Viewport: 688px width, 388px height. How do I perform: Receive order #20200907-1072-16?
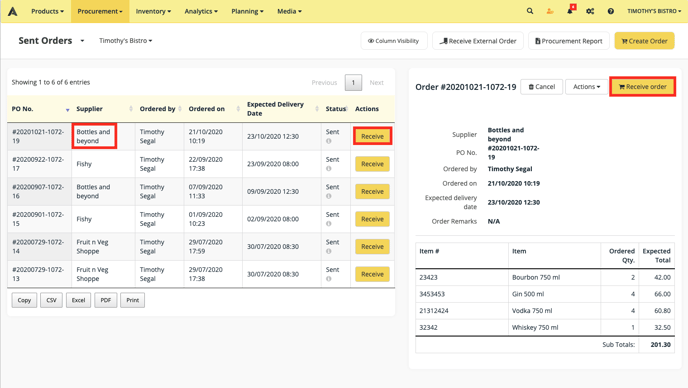coord(372,192)
